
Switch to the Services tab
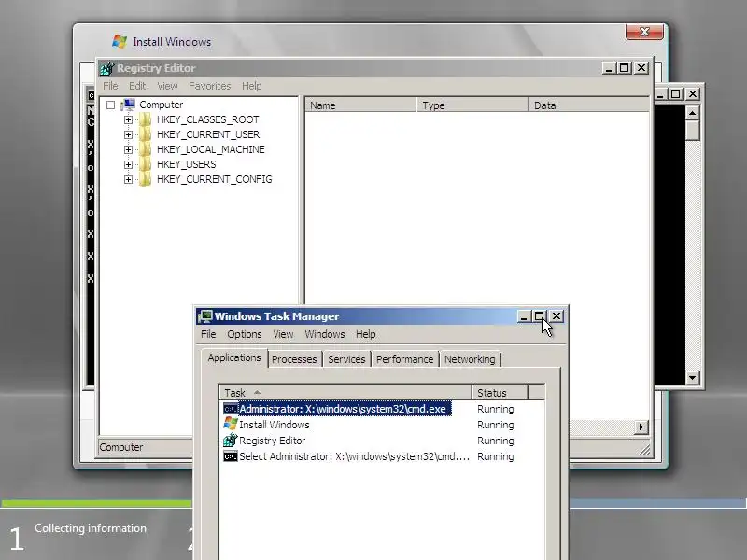[346, 359]
